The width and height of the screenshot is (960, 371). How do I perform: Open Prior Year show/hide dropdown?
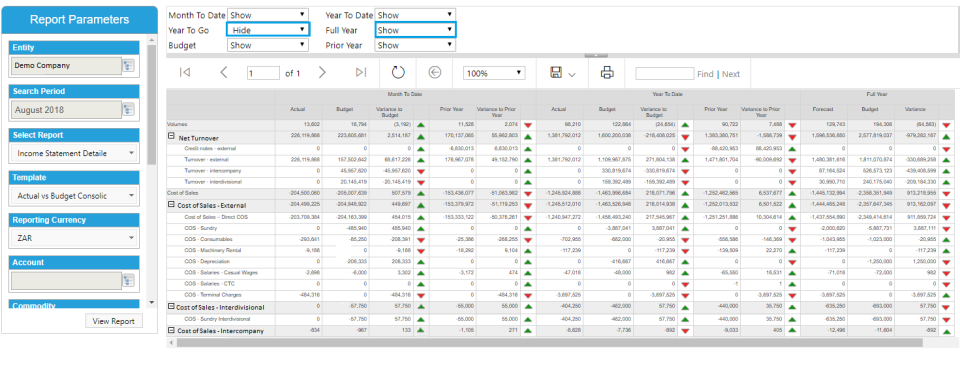(x=415, y=45)
